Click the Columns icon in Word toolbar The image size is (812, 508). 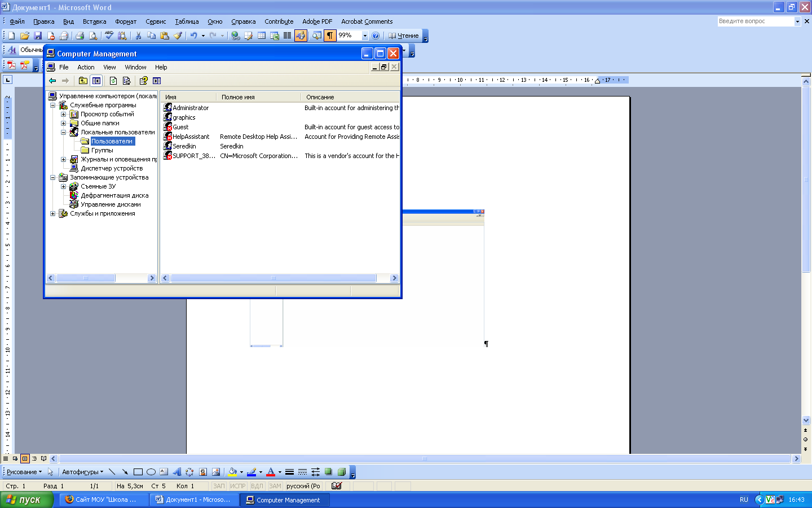point(287,36)
